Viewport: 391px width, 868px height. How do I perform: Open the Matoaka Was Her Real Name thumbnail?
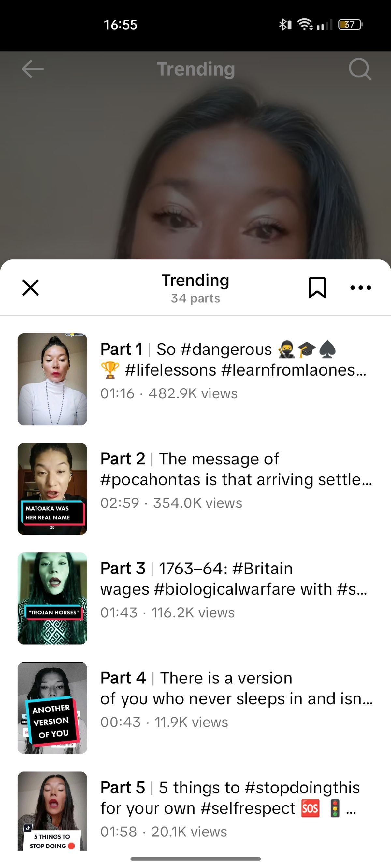(x=52, y=489)
